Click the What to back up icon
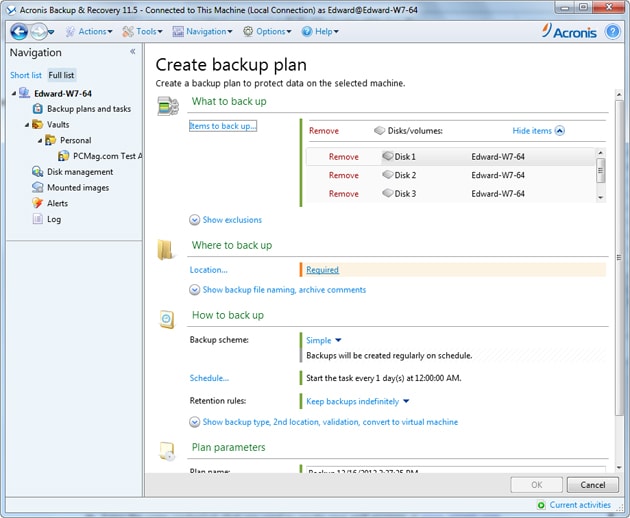630x518 pixels. click(168, 106)
